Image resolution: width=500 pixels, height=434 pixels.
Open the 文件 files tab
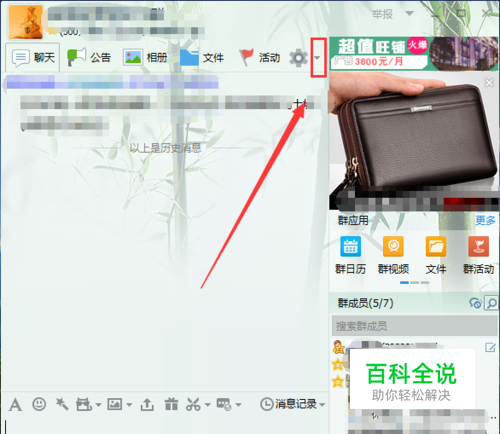[202, 57]
